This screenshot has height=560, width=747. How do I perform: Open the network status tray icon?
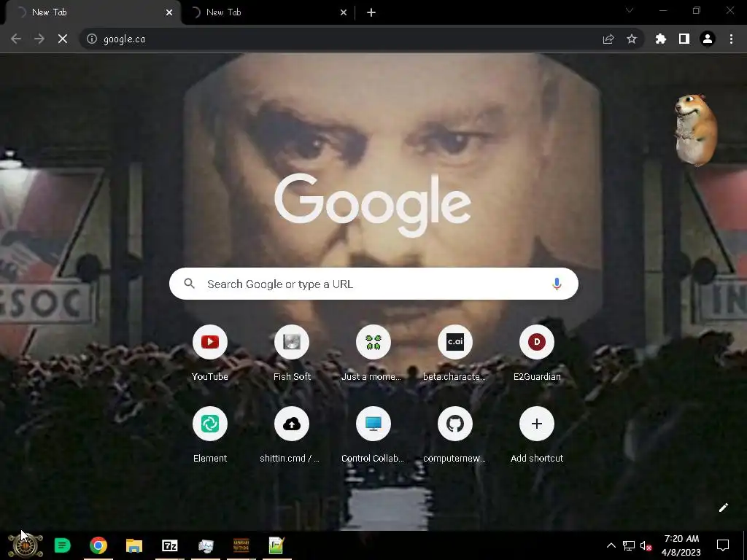point(629,545)
